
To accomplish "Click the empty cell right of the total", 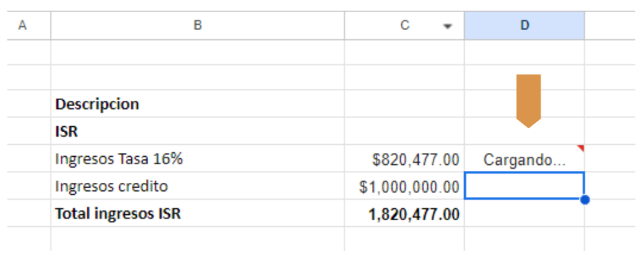I will [525, 214].
